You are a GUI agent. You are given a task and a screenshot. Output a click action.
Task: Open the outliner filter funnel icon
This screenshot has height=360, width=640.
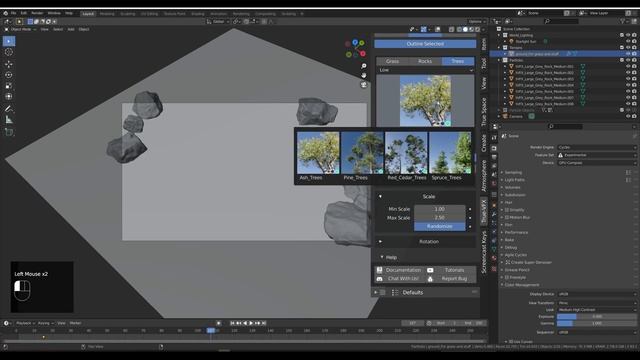point(623,21)
